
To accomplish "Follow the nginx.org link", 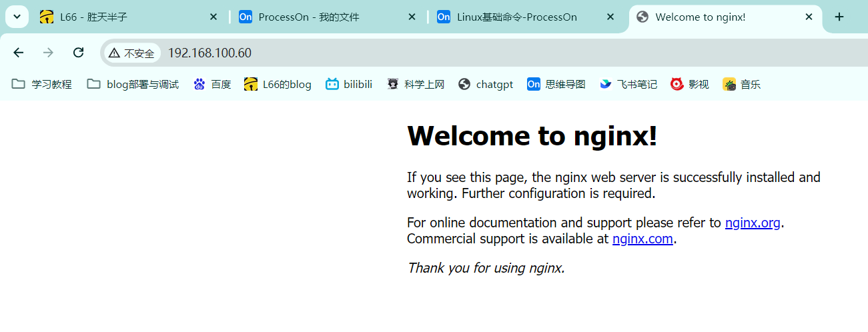I will (x=753, y=223).
